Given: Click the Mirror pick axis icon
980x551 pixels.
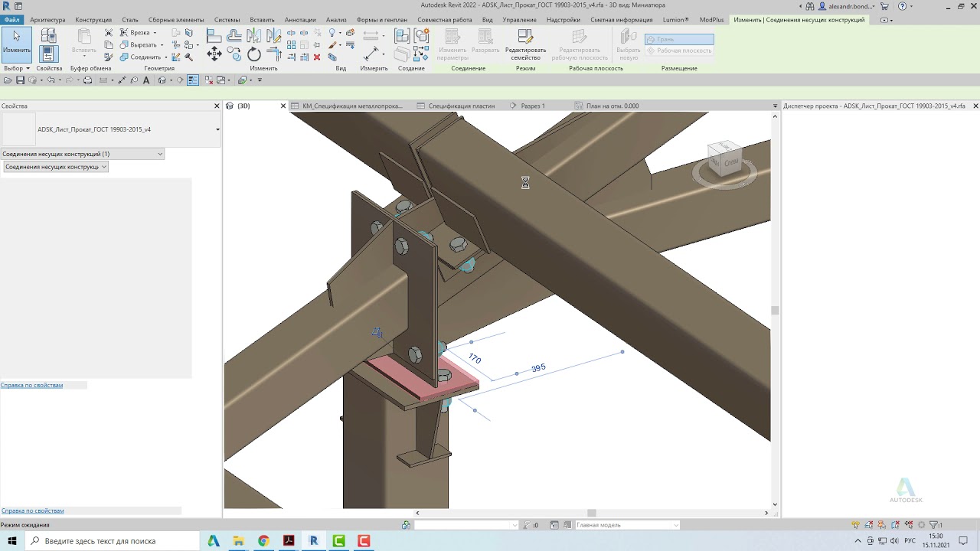Looking at the screenshot, I should pos(253,35).
